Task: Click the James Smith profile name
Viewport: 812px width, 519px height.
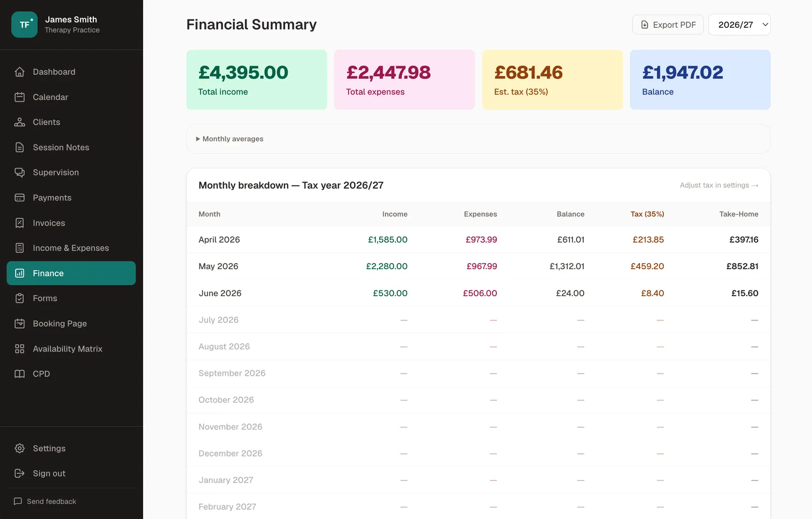Action: click(71, 19)
